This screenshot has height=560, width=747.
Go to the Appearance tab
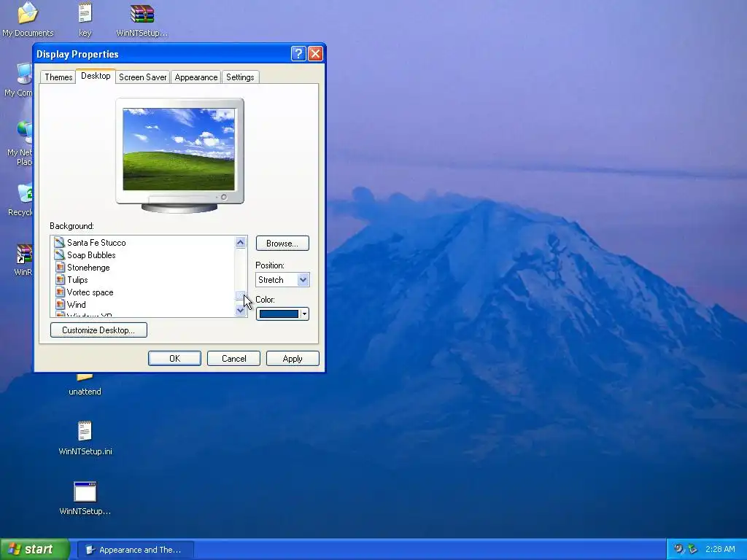coord(196,77)
